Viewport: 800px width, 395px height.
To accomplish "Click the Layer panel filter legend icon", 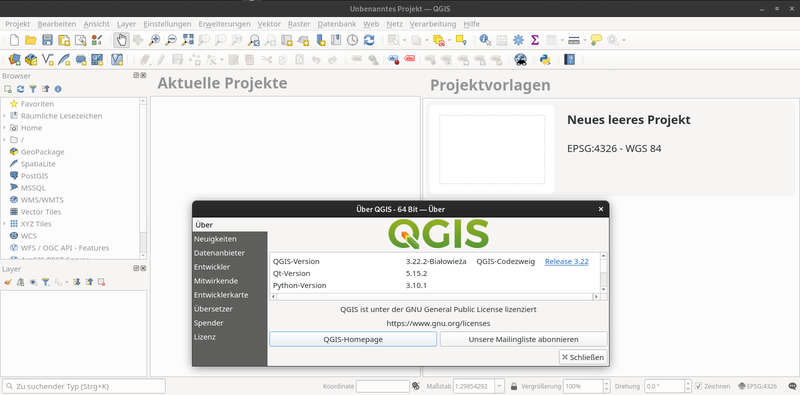I will [45, 282].
